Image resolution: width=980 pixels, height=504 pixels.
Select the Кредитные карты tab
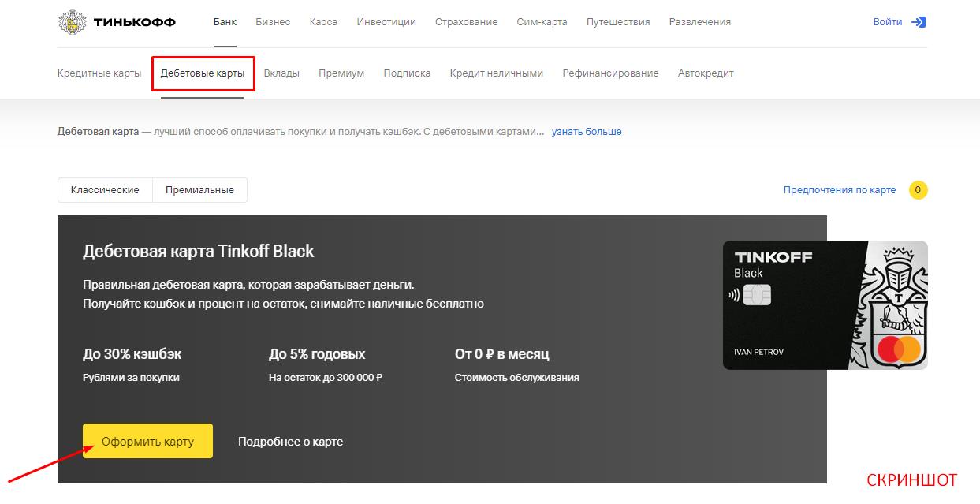[x=99, y=73]
